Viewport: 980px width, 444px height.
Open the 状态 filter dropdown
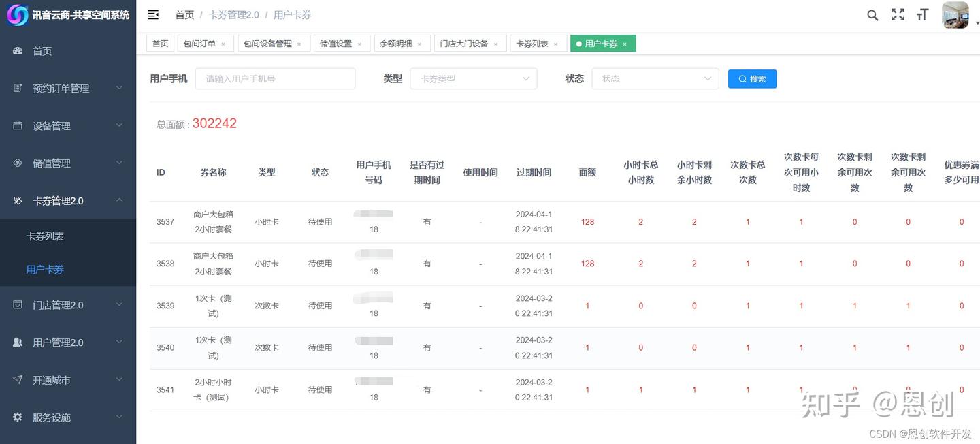pyautogui.click(x=655, y=78)
